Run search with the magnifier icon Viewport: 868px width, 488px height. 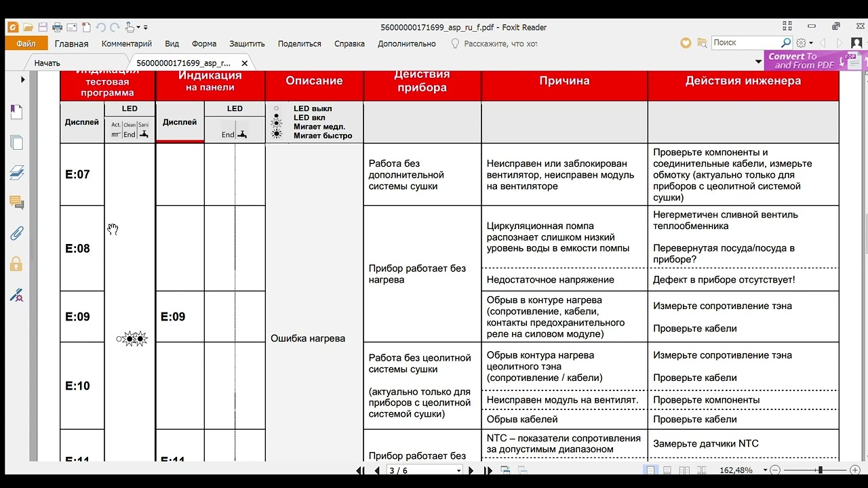pos(786,43)
